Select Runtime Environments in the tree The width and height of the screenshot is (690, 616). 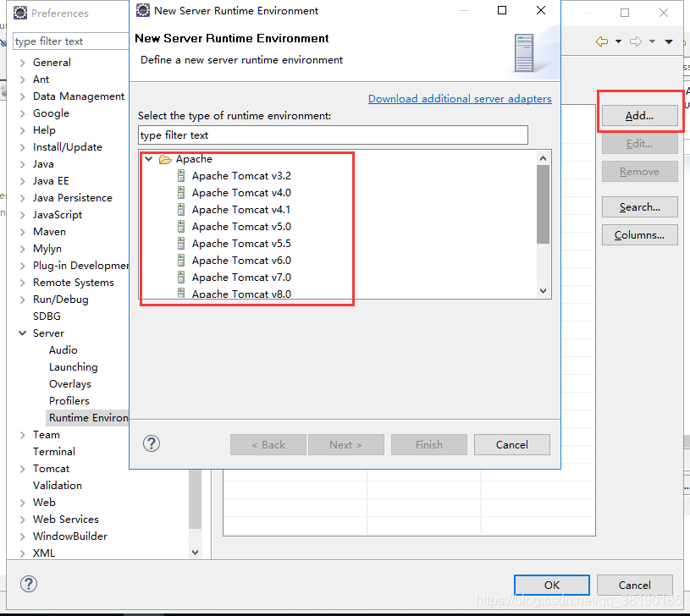tap(88, 418)
